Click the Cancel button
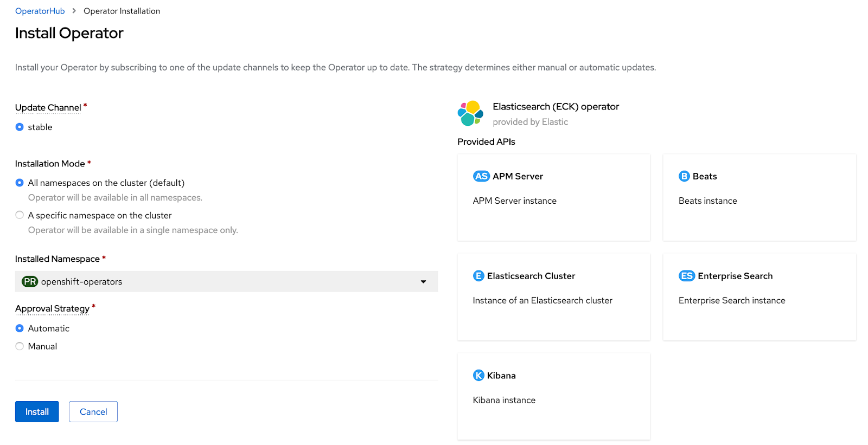 pyautogui.click(x=93, y=412)
